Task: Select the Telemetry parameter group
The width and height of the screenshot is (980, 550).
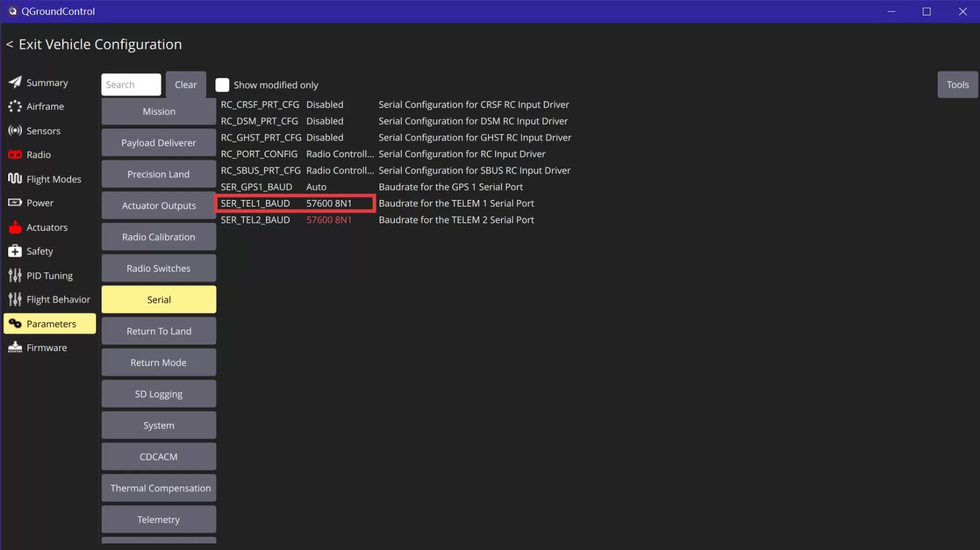Action: (x=159, y=519)
